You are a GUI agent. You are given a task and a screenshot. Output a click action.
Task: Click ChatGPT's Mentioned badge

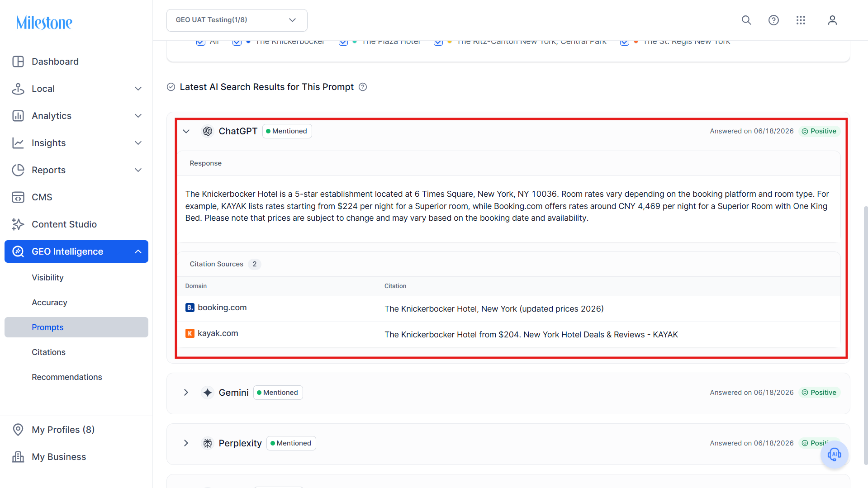[287, 131]
